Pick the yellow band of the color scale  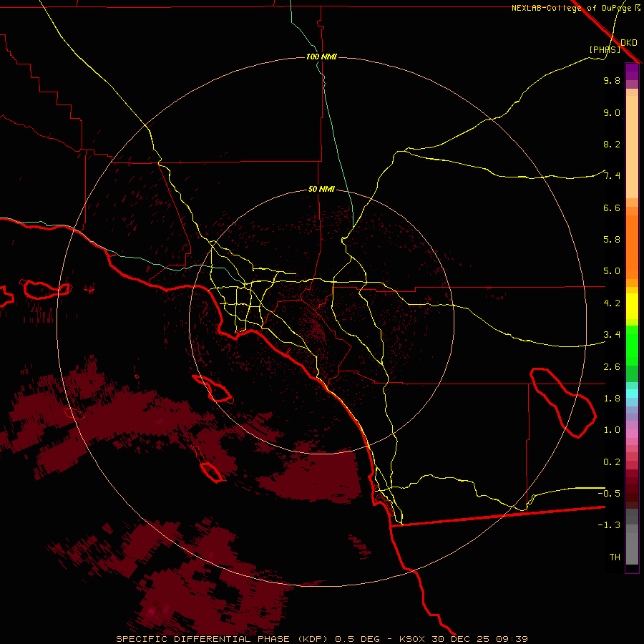[632, 306]
